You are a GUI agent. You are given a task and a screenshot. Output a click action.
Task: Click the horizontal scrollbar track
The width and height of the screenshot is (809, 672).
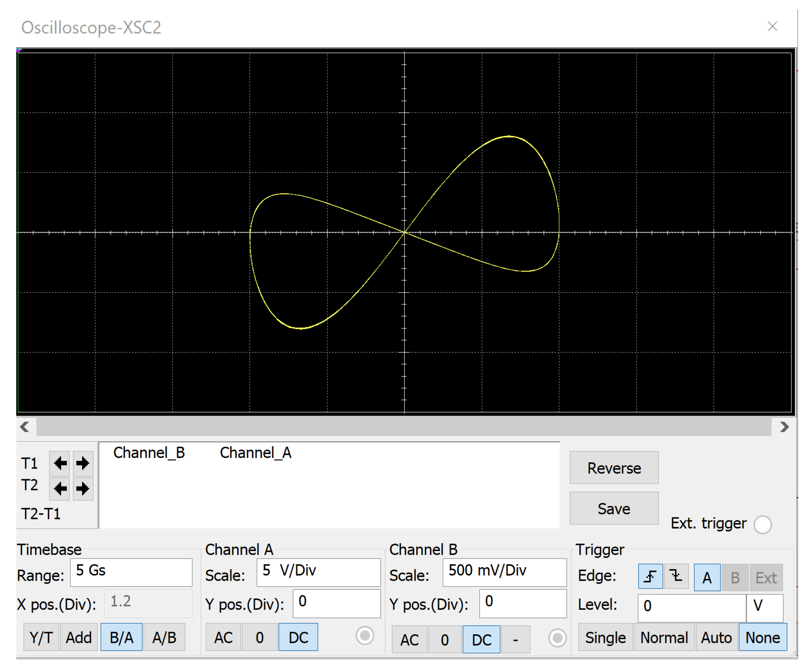pos(404,427)
